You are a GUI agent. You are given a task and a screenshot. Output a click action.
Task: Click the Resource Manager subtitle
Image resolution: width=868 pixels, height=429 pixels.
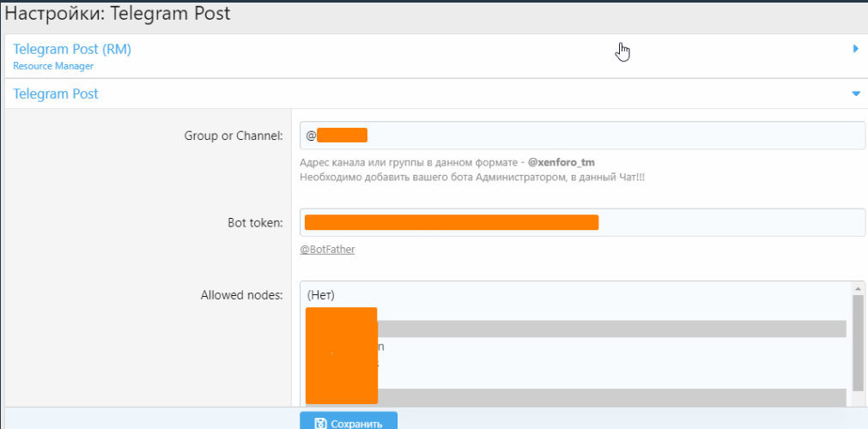(53, 66)
